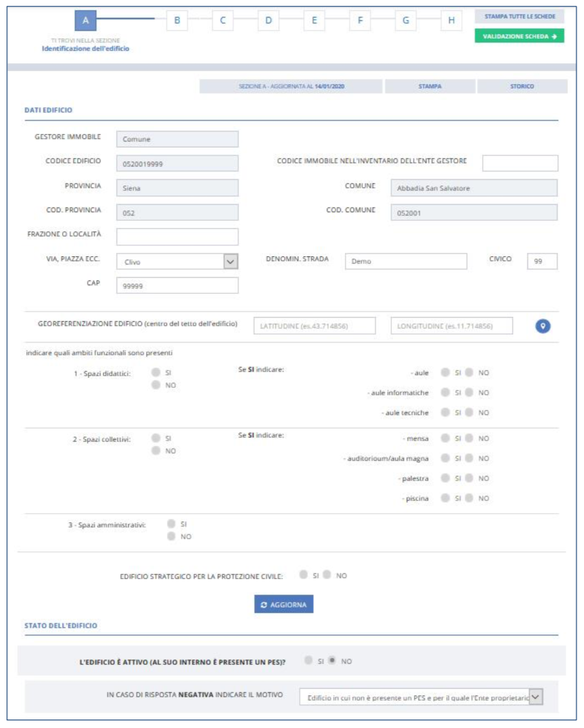Image resolution: width=584 pixels, height=728 pixels.
Task: Expand the Via, Piazza ecc. dropdown
Action: click(230, 262)
